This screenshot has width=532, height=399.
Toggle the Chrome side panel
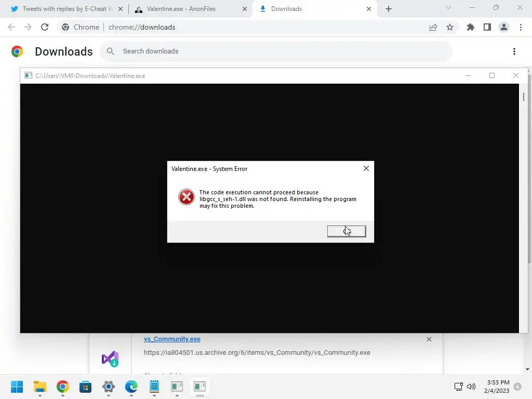[487, 27]
